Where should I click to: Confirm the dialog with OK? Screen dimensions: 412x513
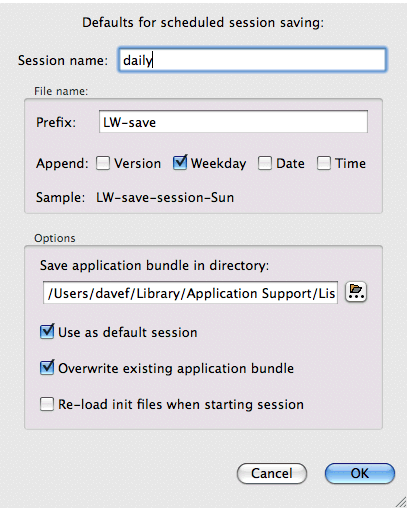point(360,473)
